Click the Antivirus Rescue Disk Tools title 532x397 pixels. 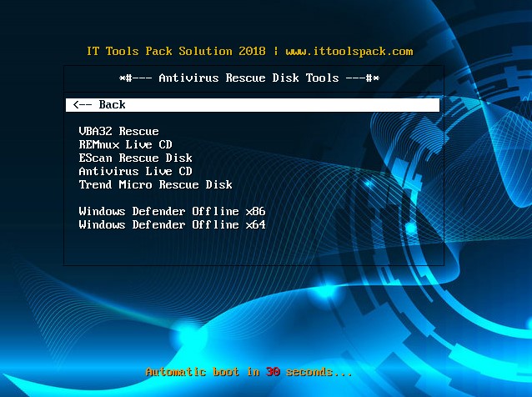pyautogui.click(x=249, y=78)
